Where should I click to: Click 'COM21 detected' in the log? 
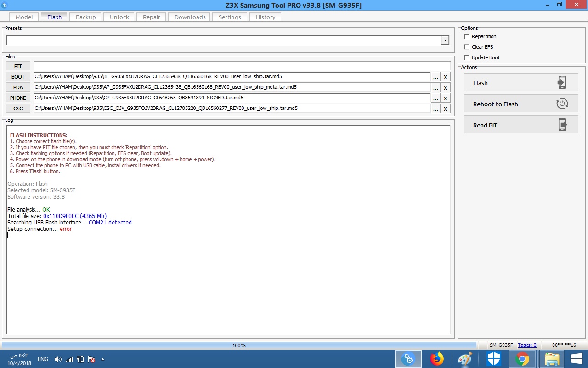click(110, 223)
